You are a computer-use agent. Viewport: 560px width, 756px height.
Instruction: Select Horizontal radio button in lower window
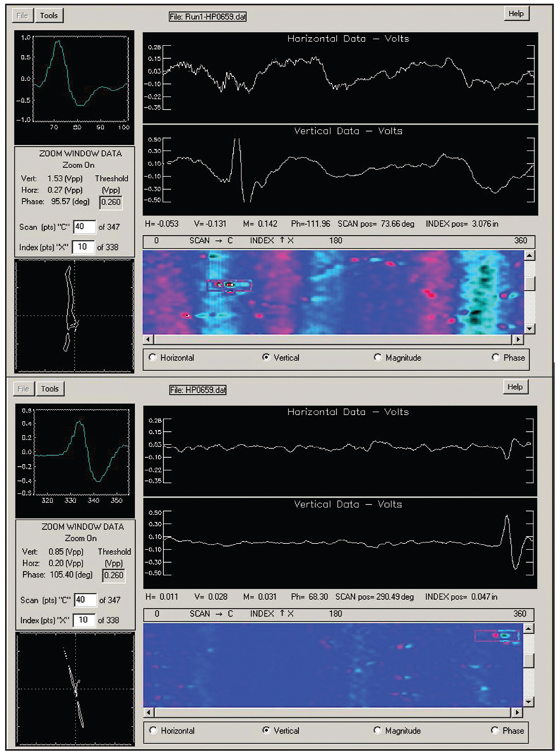click(153, 731)
